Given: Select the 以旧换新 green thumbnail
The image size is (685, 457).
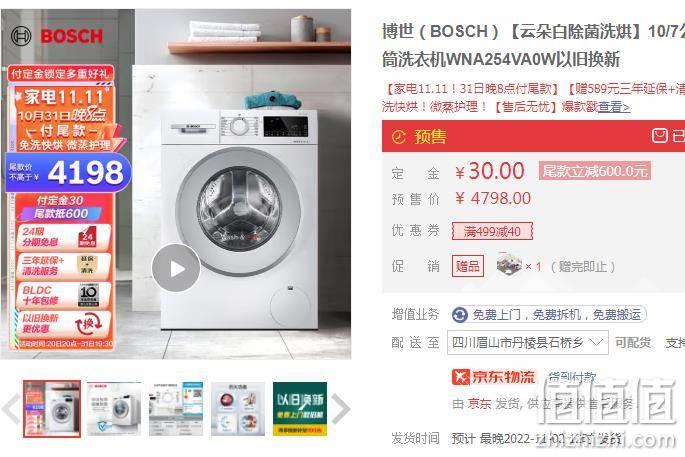Looking at the screenshot, I should click(300, 409).
